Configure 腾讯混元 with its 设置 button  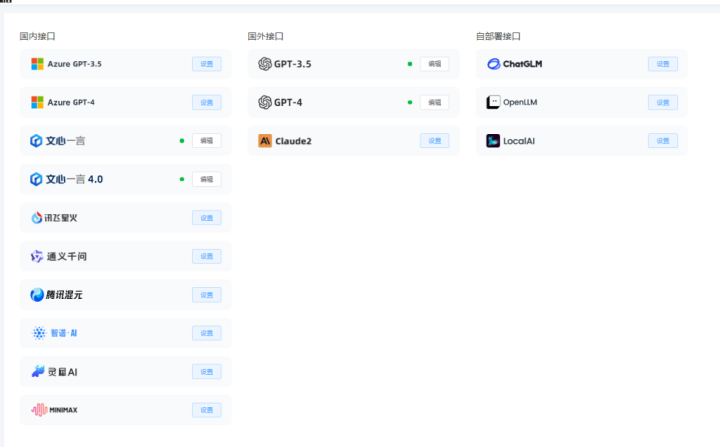[x=206, y=295]
